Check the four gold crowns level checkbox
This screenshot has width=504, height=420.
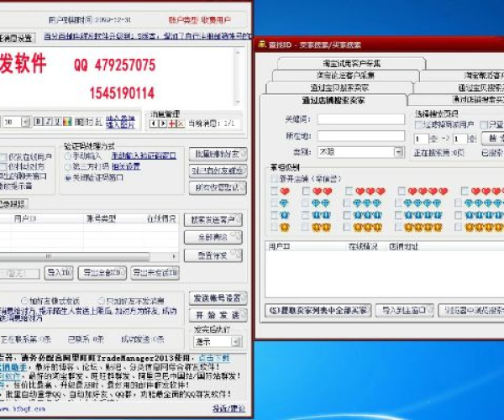tap(398, 227)
